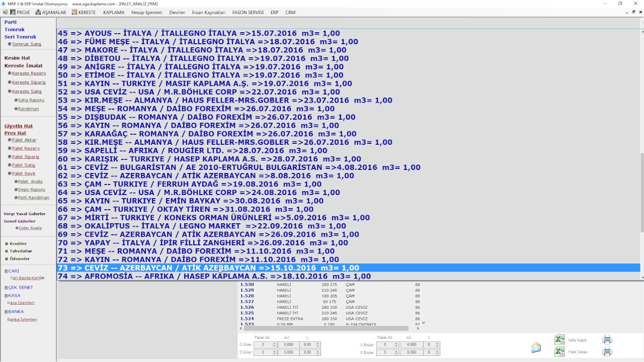
Task: Open Saha Raporu link
Action: click(x=31, y=100)
